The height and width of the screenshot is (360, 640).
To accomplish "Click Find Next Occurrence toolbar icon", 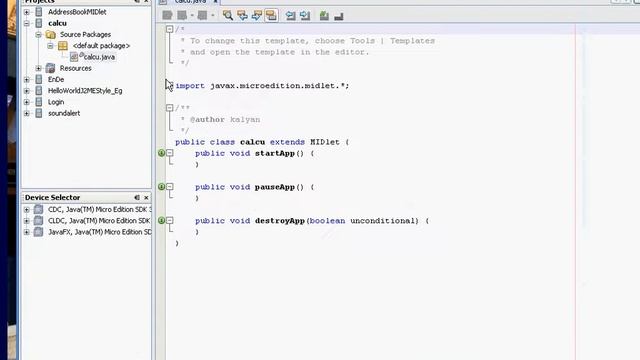I will tap(257, 16).
